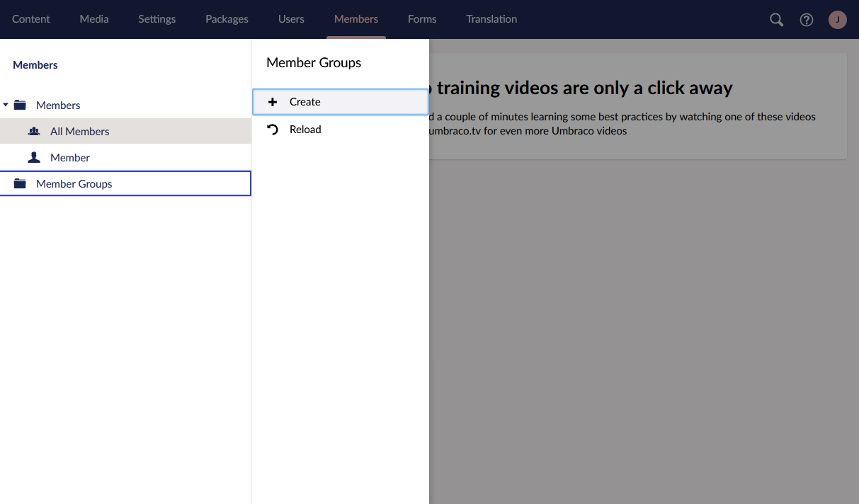Screen dimensions: 859x504
Task: Go to the Content section
Action: point(31,19)
